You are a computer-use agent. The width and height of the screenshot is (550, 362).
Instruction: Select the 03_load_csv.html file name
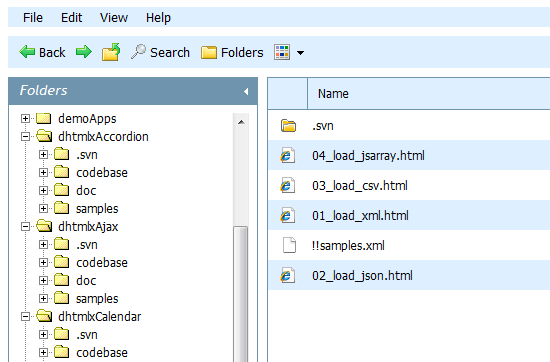(360, 186)
